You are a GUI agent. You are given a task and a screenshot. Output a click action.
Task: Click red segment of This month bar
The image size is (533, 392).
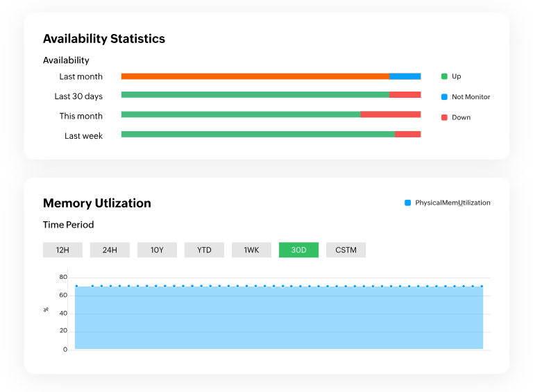[x=390, y=114]
